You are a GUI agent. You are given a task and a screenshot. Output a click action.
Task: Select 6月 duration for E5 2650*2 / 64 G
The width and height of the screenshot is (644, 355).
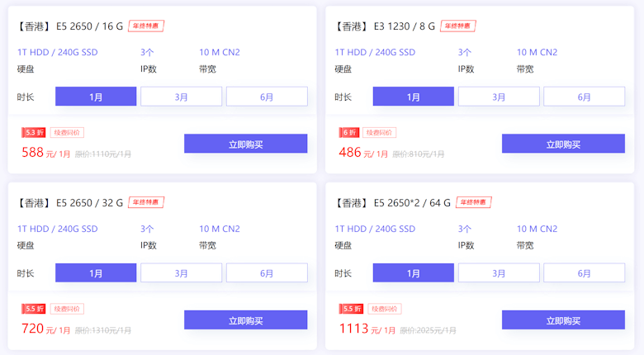pos(584,272)
